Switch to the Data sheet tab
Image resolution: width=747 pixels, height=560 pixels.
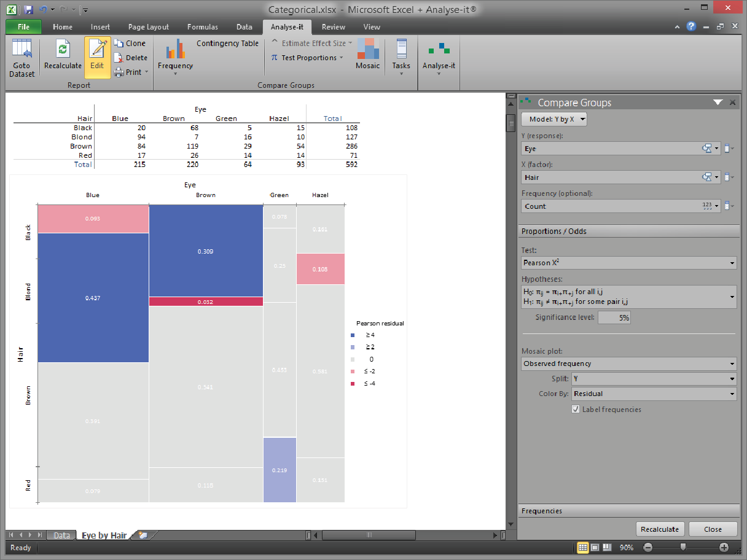61,535
